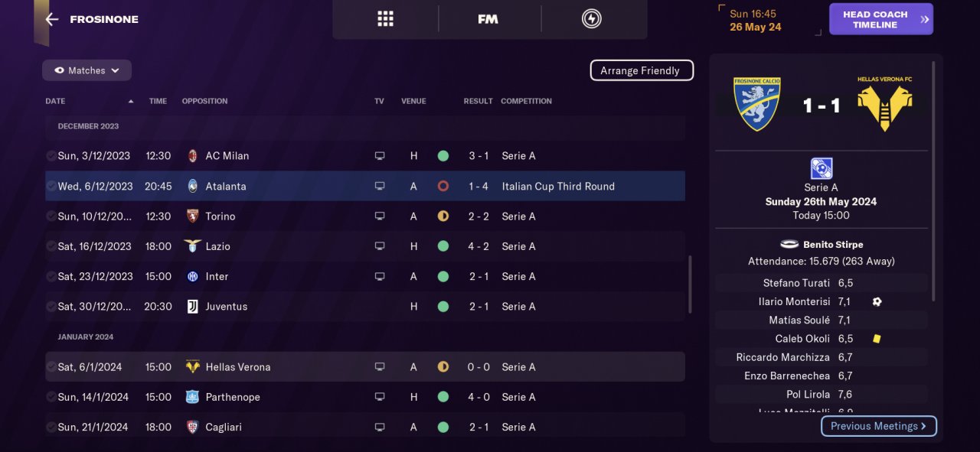Click the Serie A competition logo
This screenshot has height=452, width=980.
coord(821,168)
